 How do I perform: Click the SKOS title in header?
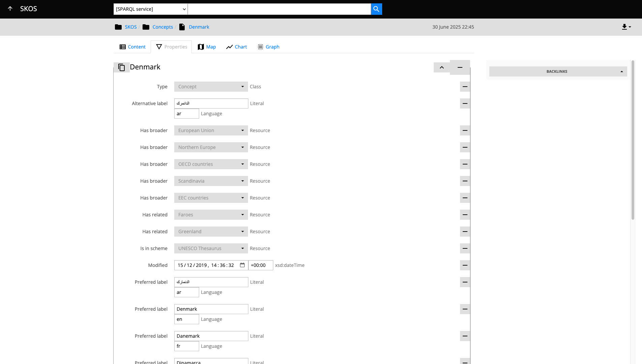29,9
